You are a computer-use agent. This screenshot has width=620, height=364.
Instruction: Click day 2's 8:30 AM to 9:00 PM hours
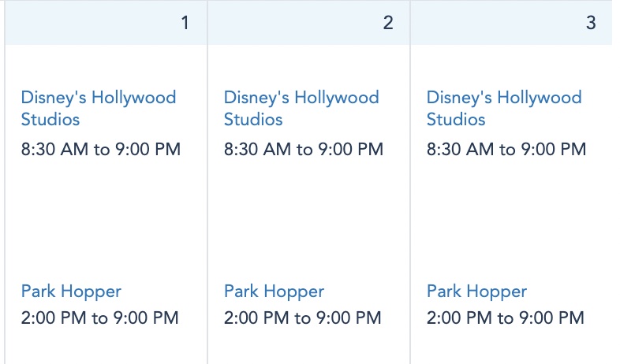303,149
